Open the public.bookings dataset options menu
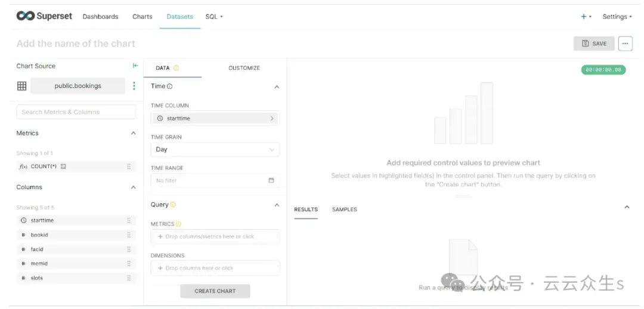This screenshot has width=644, height=309. pos(134,86)
